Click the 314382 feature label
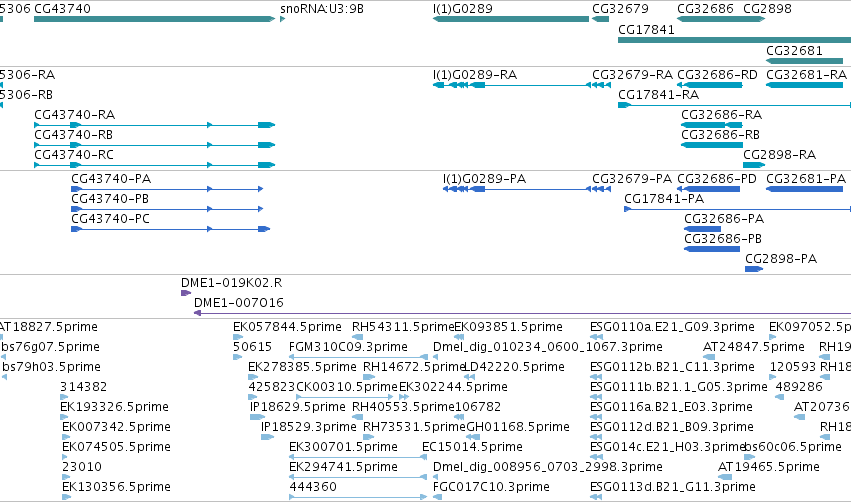The width and height of the screenshot is (851, 502). (84, 387)
